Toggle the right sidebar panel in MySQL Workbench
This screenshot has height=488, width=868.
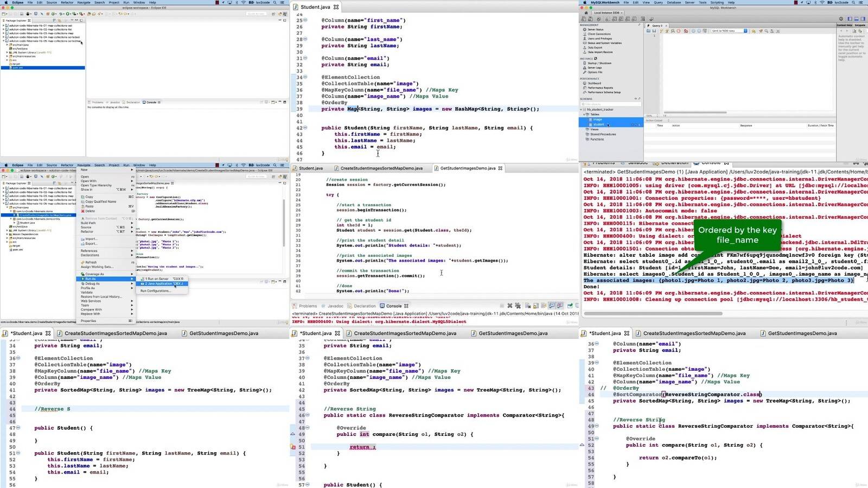pyautogui.click(x=863, y=19)
